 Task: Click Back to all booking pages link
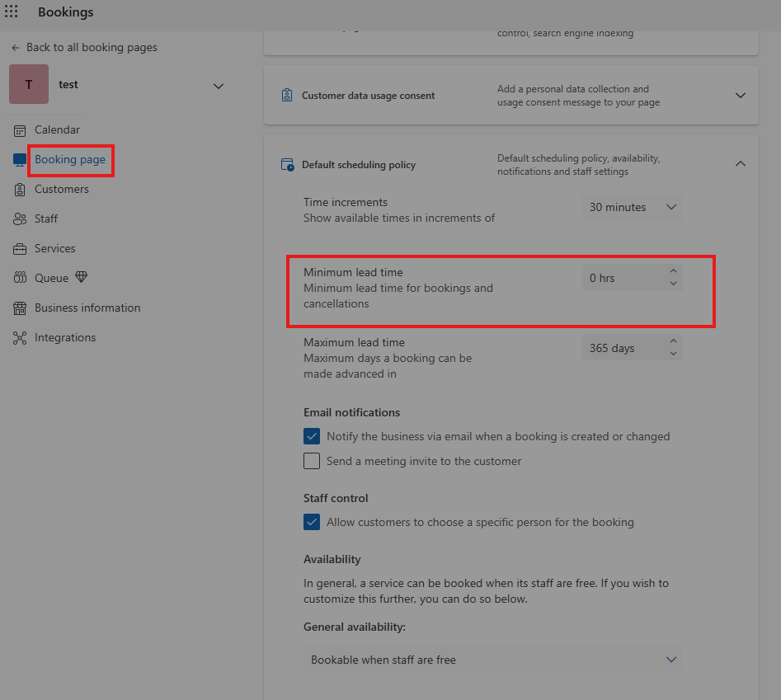pyautogui.click(x=92, y=47)
